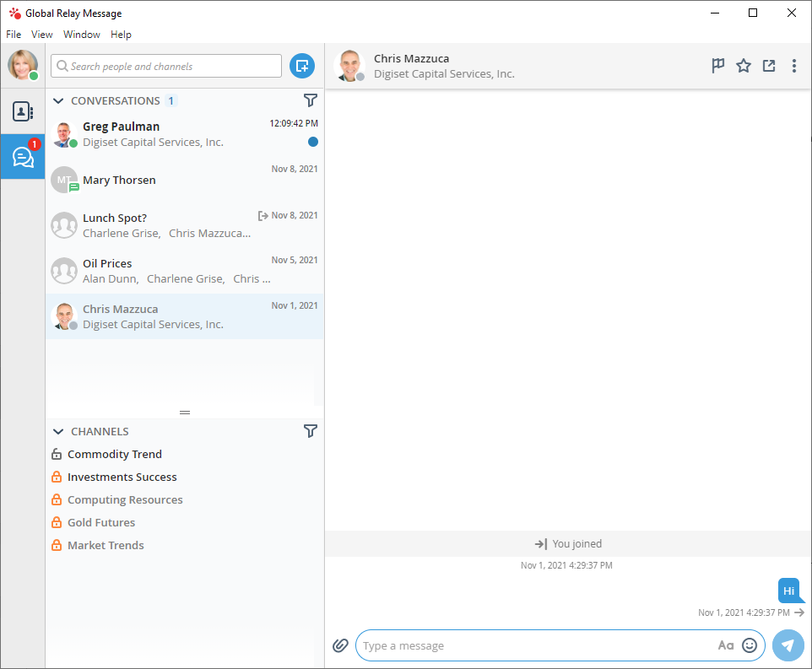Click your own profile avatar

(x=23, y=65)
